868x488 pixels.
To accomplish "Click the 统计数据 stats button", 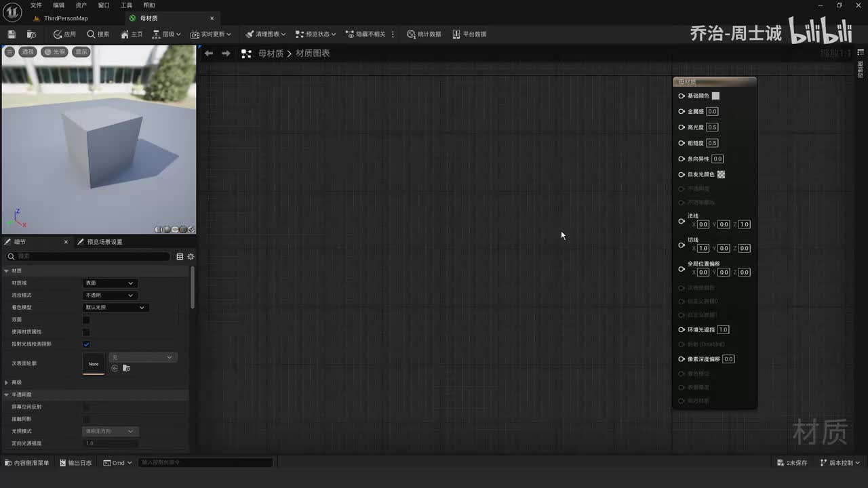I will click(x=424, y=34).
